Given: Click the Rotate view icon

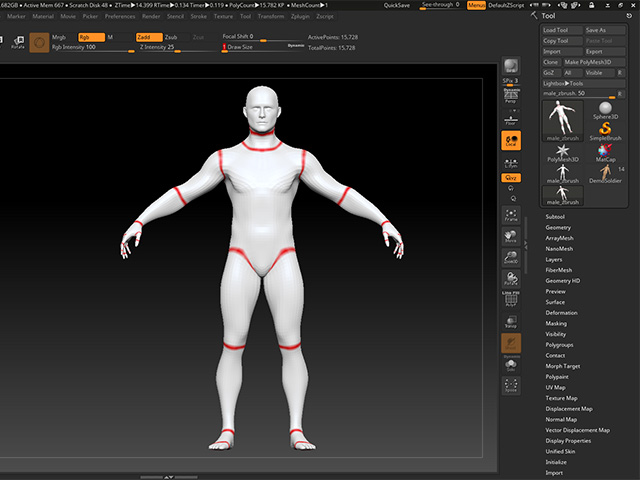Looking at the screenshot, I should coord(511,279).
